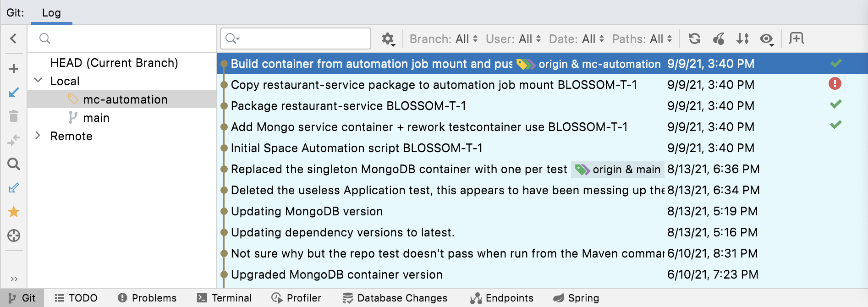This screenshot has width=868, height=307.
Task: Select commit 'Not sure why but the repo test'
Action: tap(543, 253)
